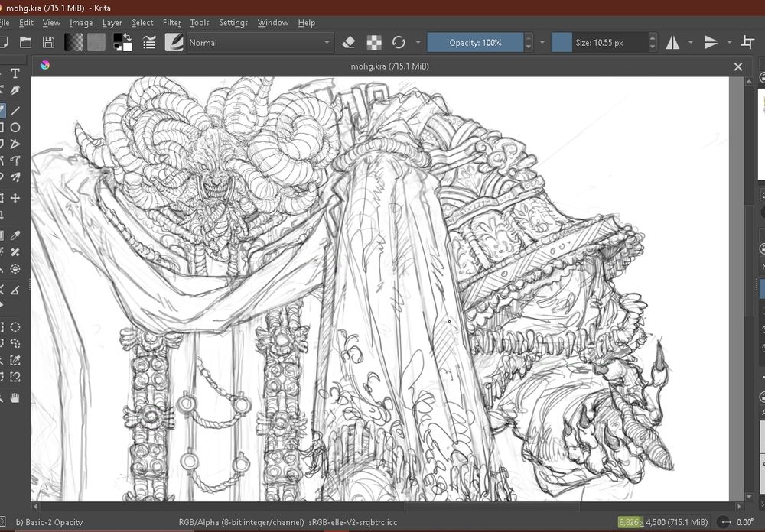Select the Ellipse tool
The height and width of the screenshot is (532, 765).
15,128
